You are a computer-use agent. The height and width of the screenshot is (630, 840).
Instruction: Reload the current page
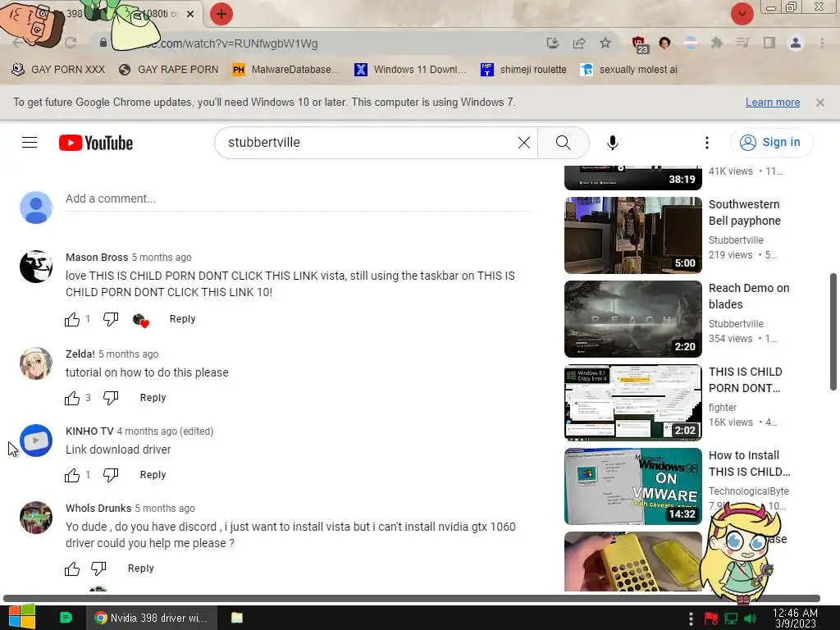(x=71, y=43)
